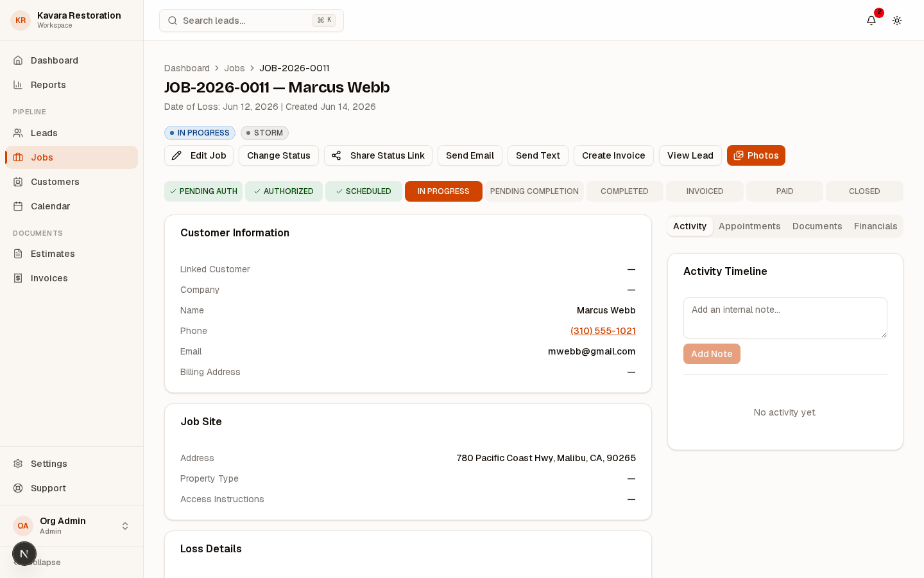Click the Invoices receipt icon
The height and width of the screenshot is (578, 924).
point(18,278)
